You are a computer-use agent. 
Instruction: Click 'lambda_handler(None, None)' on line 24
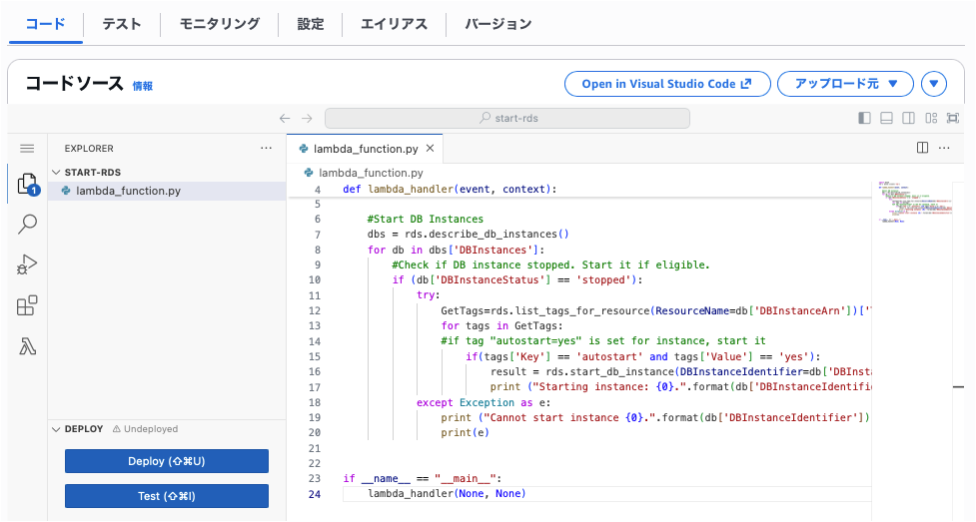(447, 493)
